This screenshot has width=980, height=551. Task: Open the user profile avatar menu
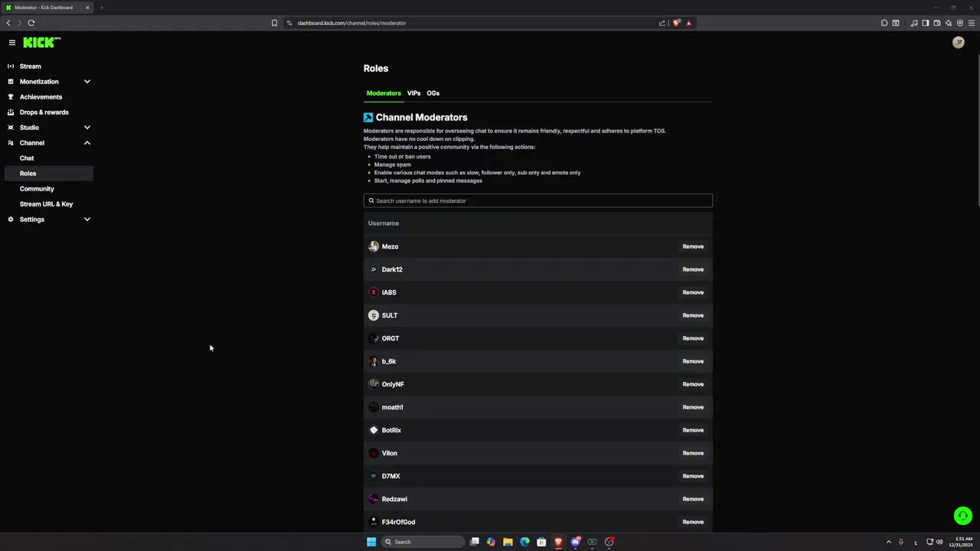click(958, 43)
